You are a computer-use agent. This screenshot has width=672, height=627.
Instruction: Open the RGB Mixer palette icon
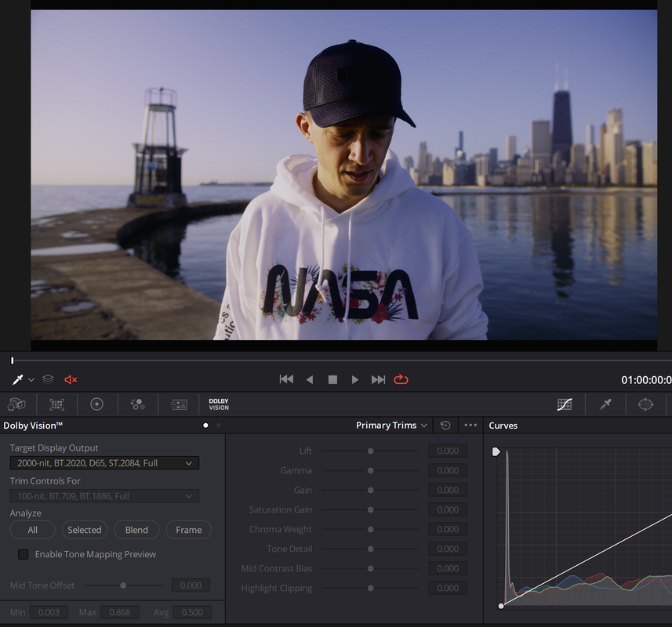[137, 404]
